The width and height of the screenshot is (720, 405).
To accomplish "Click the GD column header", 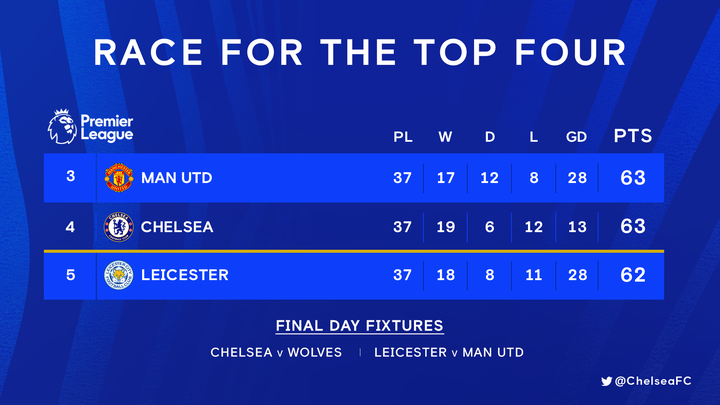I will click(x=576, y=137).
